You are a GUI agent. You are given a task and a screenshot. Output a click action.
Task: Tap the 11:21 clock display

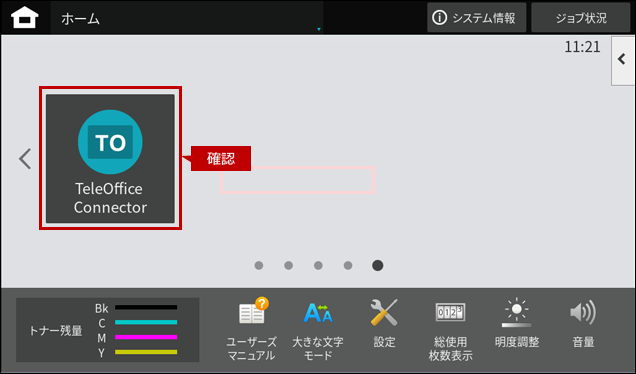point(582,47)
